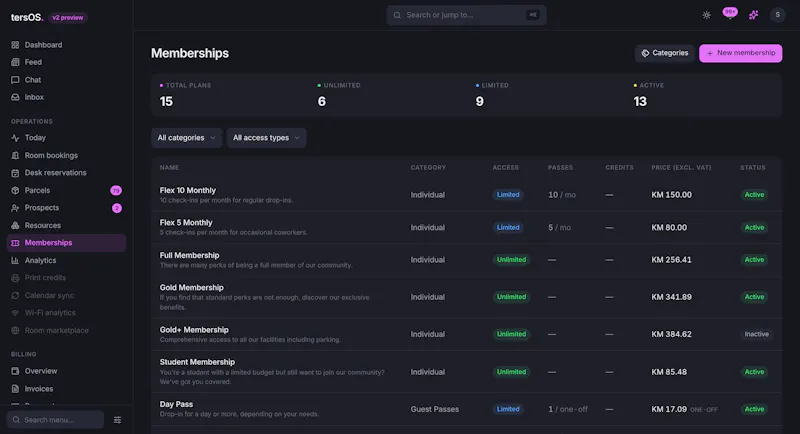Sort by the Name column header

point(169,167)
